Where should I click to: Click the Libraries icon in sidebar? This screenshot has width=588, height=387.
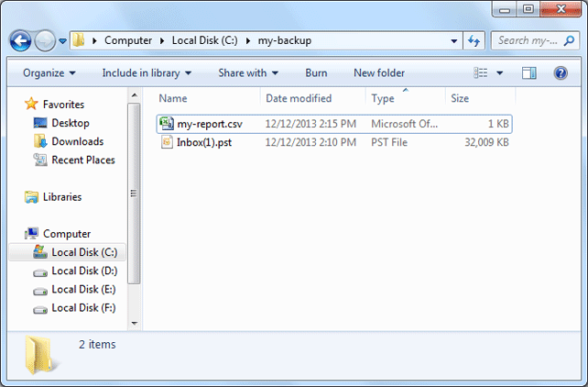31,197
